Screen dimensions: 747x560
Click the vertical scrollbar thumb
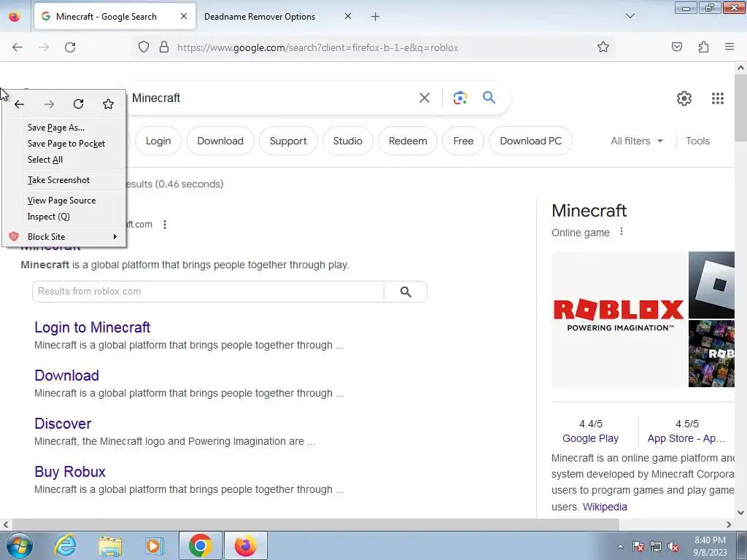pos(741,109)
